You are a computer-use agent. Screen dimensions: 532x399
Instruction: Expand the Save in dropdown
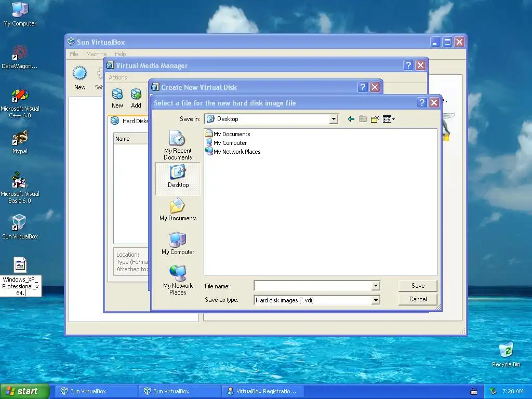(x=334, y=119)
